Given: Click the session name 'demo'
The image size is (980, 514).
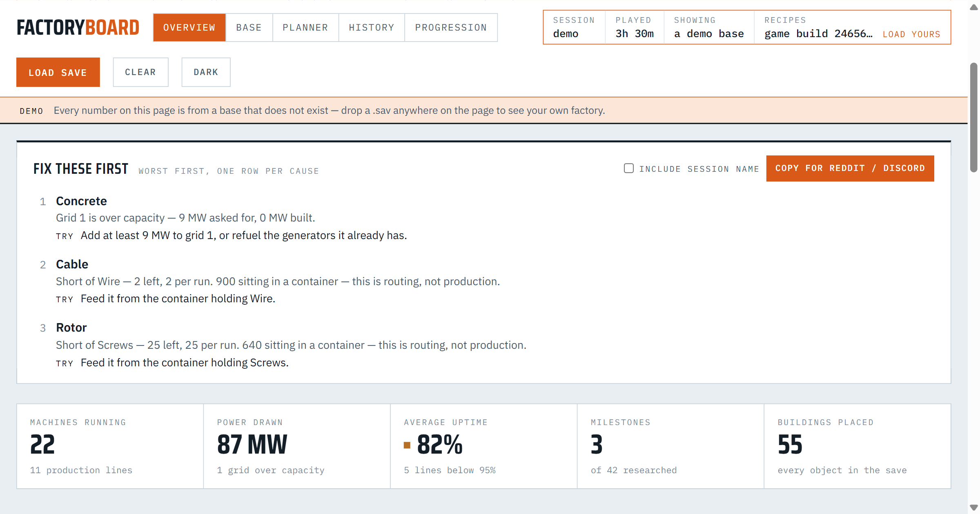Looking at the screenshot, I should tap(566, 34).
